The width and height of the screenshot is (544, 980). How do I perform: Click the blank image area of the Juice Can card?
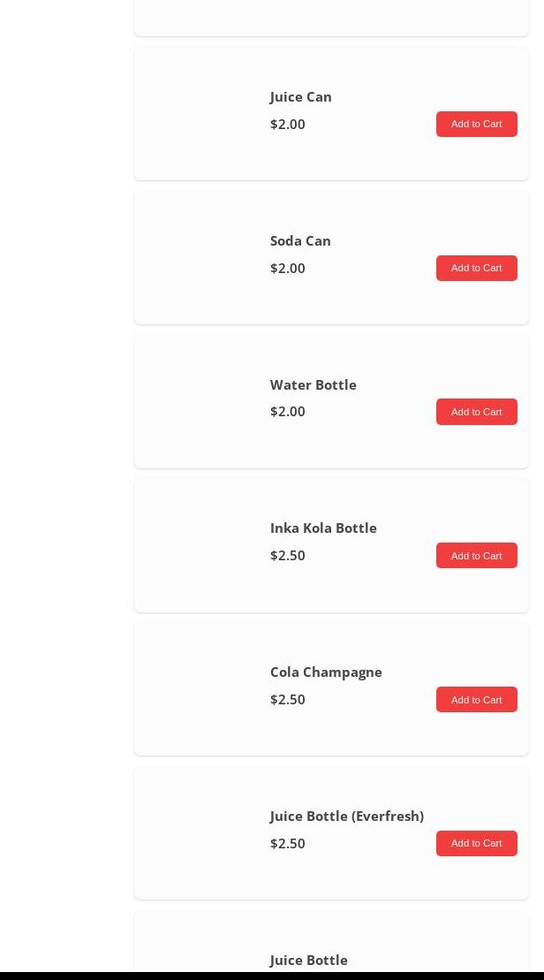click(x=201, y=113)
